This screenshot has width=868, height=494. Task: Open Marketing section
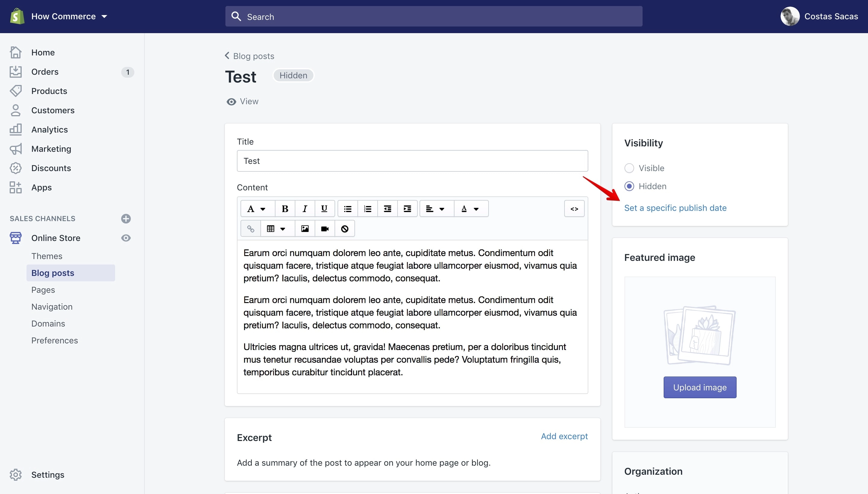point(51,149)
